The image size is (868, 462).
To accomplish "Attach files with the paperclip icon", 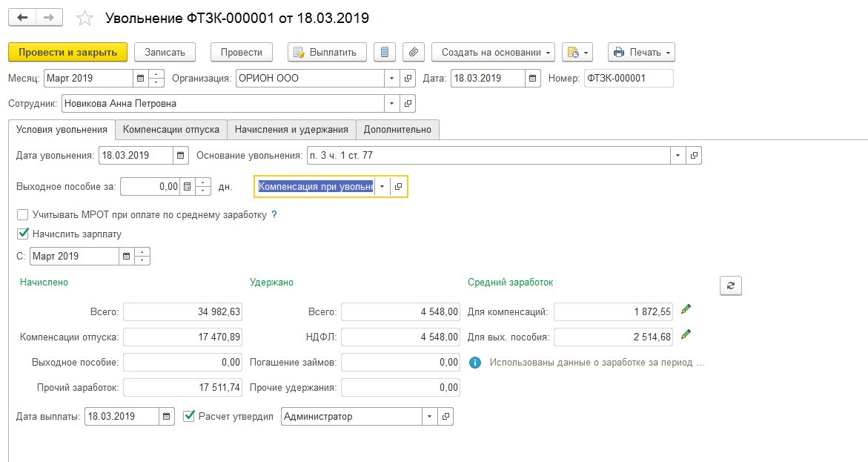I will (414, 52).
